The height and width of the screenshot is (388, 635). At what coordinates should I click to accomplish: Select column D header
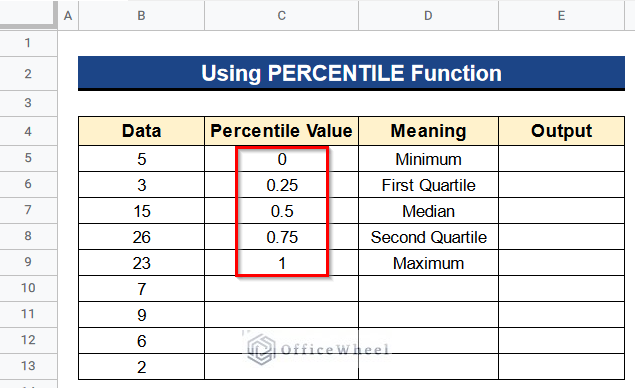coord(428,15)
